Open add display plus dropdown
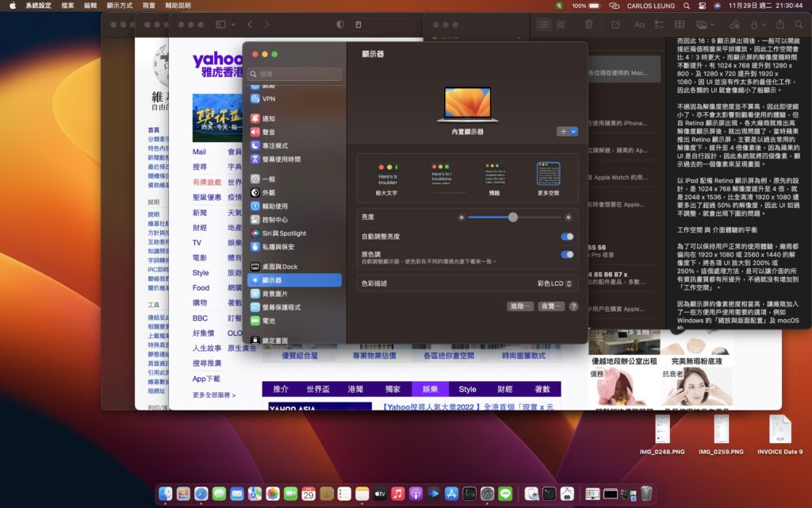The width and height of the screenshot is (812, 508). (568, 132)
